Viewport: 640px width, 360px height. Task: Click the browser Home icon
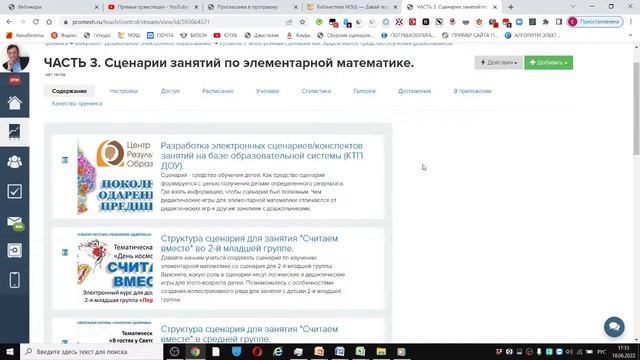[x=49, y=22]
